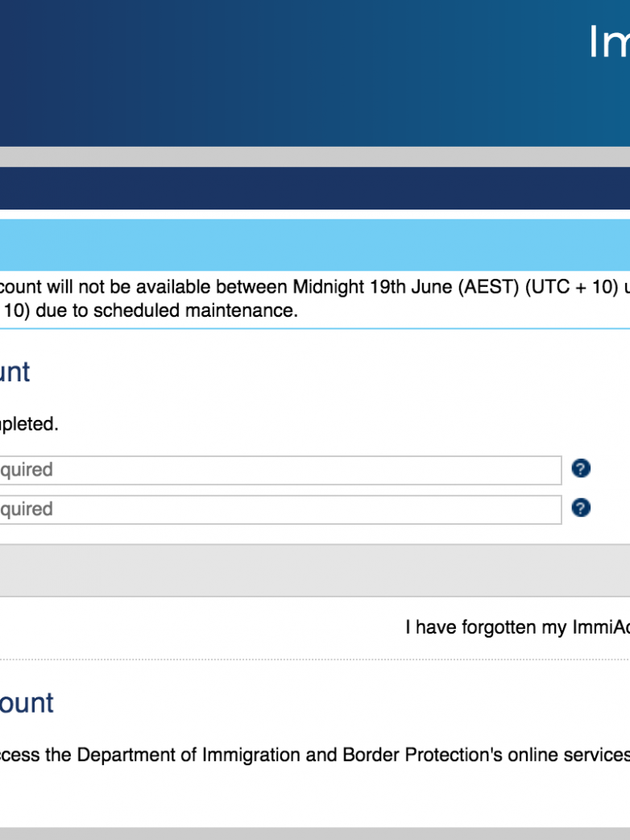
Task: Click the grey strip under the blue header
Action: [x=315, y=156]
